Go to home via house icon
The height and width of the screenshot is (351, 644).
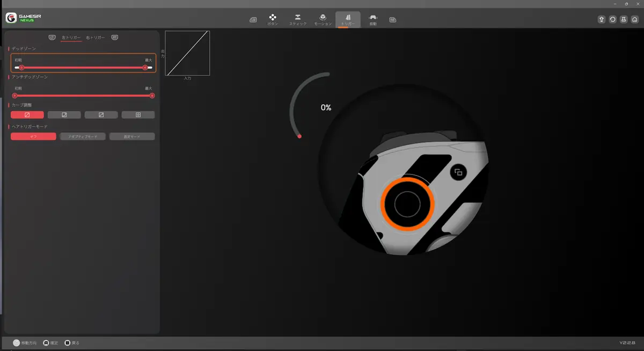click(635, 19)
